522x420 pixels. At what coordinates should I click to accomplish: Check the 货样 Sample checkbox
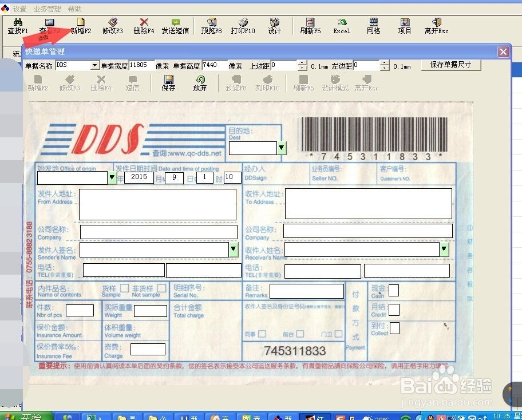125,288
